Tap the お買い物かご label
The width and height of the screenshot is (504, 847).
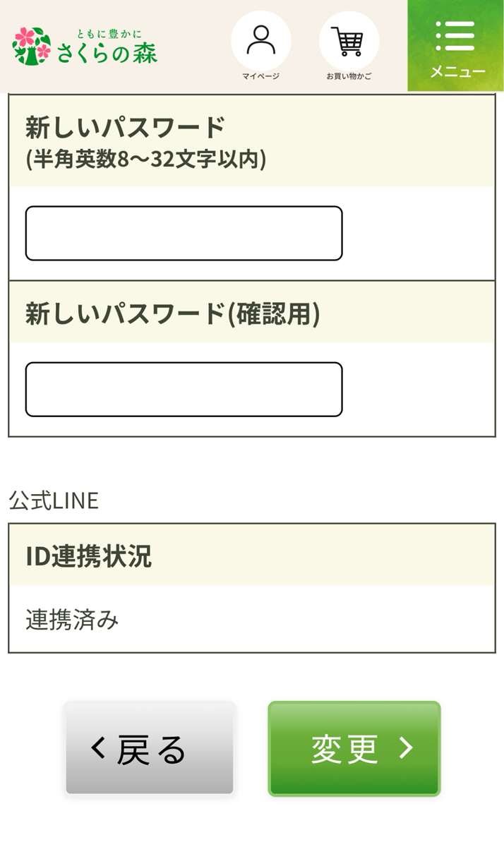[349, 76]
